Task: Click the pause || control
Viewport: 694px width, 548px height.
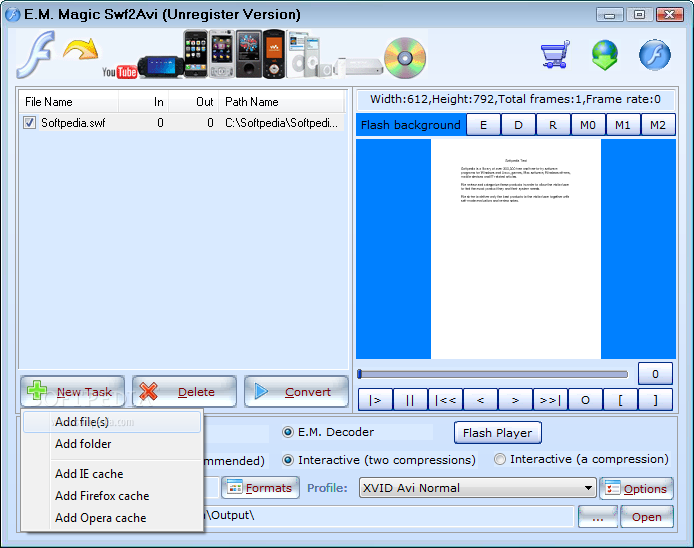Action: (410, 400)
